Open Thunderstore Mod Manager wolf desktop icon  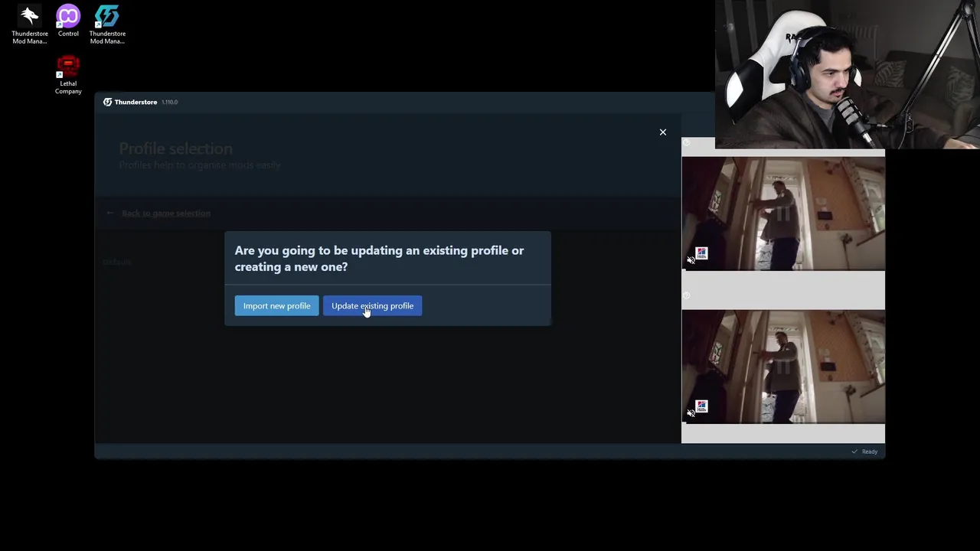pyautogui.click(x=30, y=25)
